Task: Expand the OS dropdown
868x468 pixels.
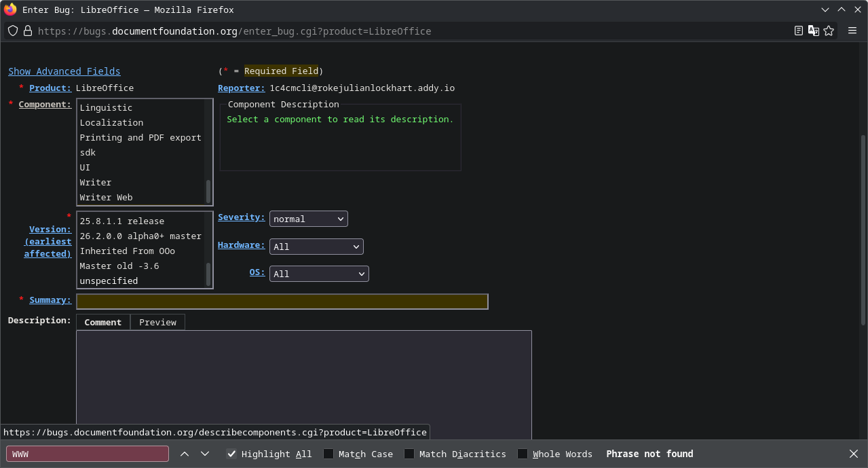Action: 319,274
